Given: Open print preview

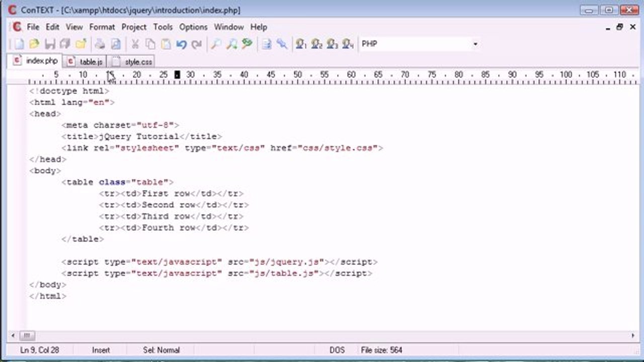Looking at the screenshot, I should tap(116, 44).
